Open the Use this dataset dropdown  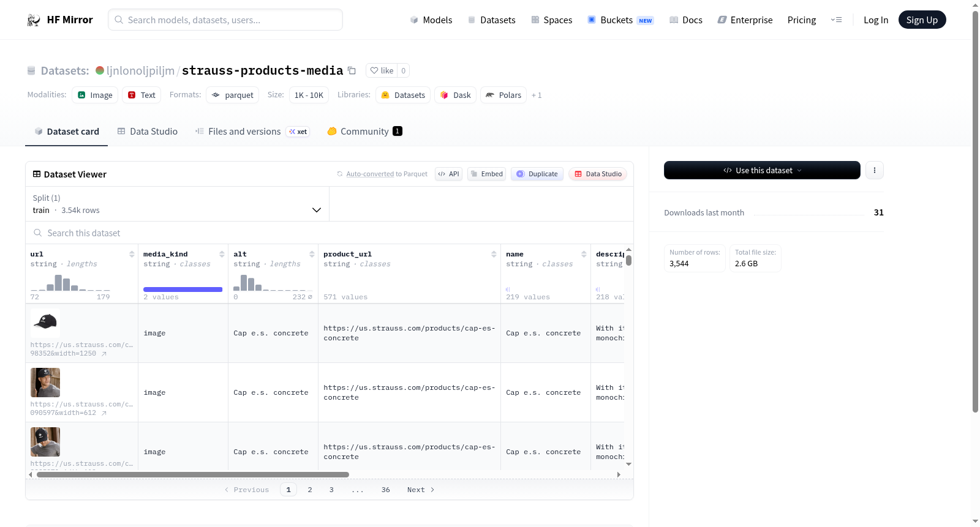pyautogui.click(x=762, y=170)
